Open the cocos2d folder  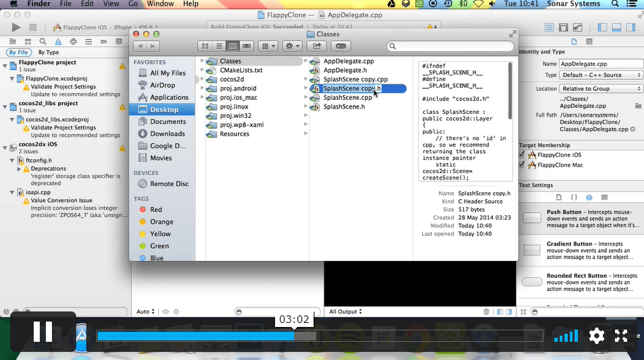click(x=232, y=80)
